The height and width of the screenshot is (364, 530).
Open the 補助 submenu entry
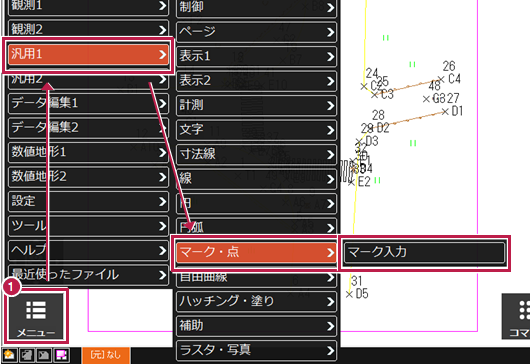pyautogui.click(x=256, y=326)
